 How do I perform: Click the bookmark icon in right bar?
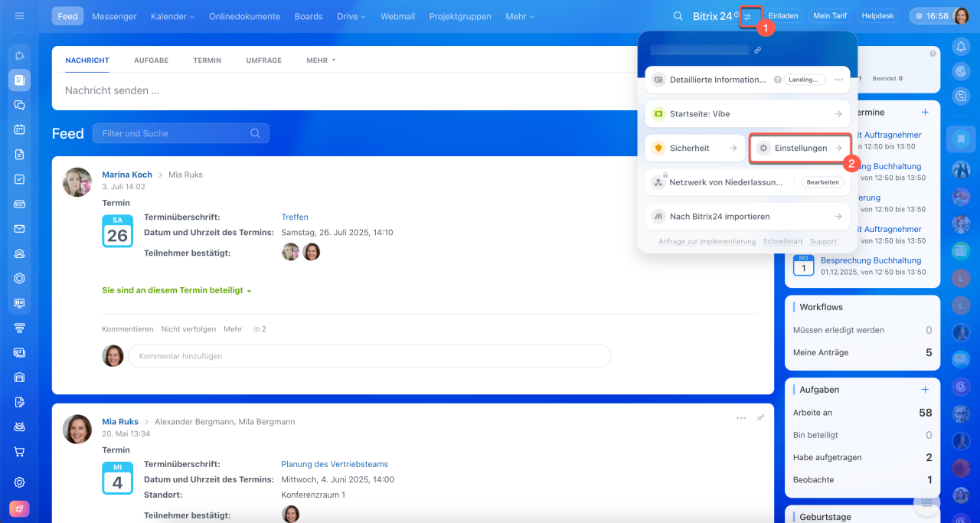tap(960, 139)
